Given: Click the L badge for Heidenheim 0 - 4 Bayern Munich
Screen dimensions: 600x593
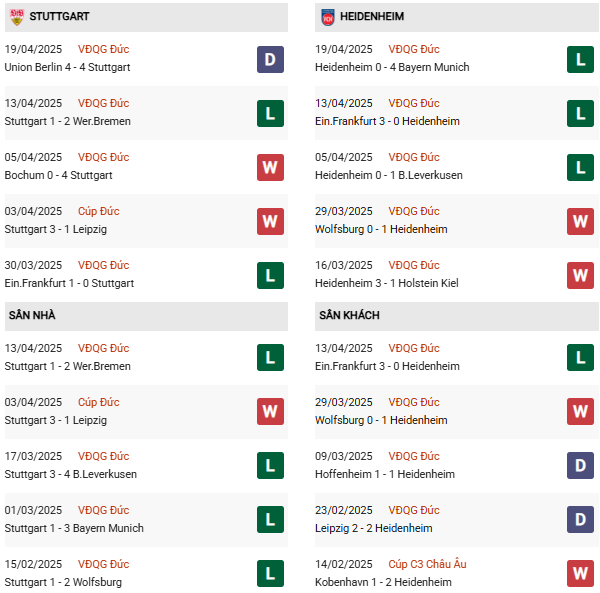Looking at the screenshot, I should pyautogui.click(x=580, y=59).
